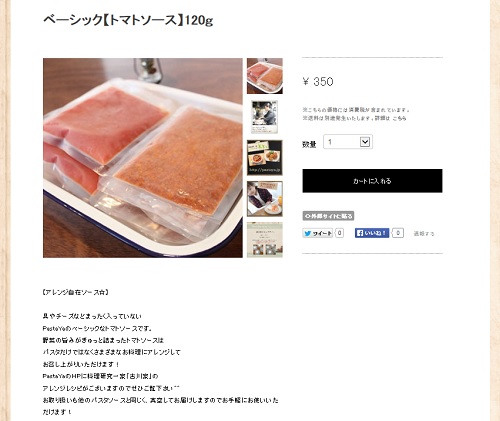Click the Facebook いいね! button
This screenshot has height=421, width=500.
point(372,233)
